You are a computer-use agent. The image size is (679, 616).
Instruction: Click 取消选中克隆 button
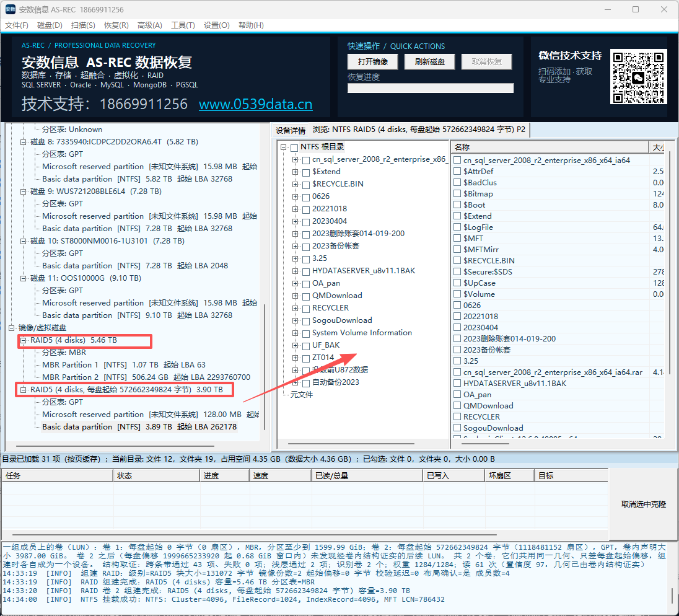point(644,504)
